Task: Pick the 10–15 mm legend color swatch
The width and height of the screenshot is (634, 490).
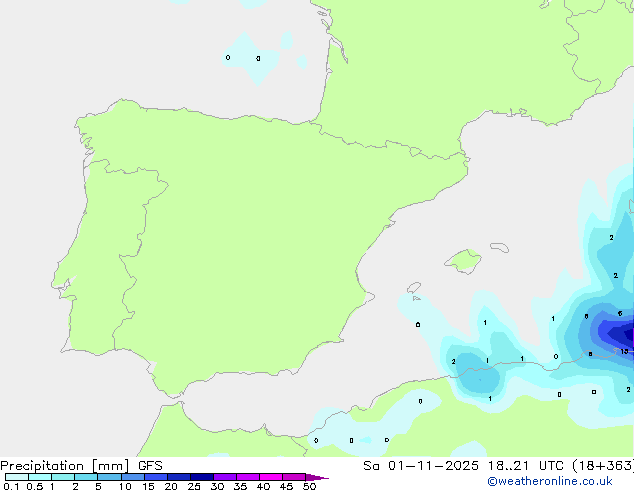Action: click(x=133, y=477)
